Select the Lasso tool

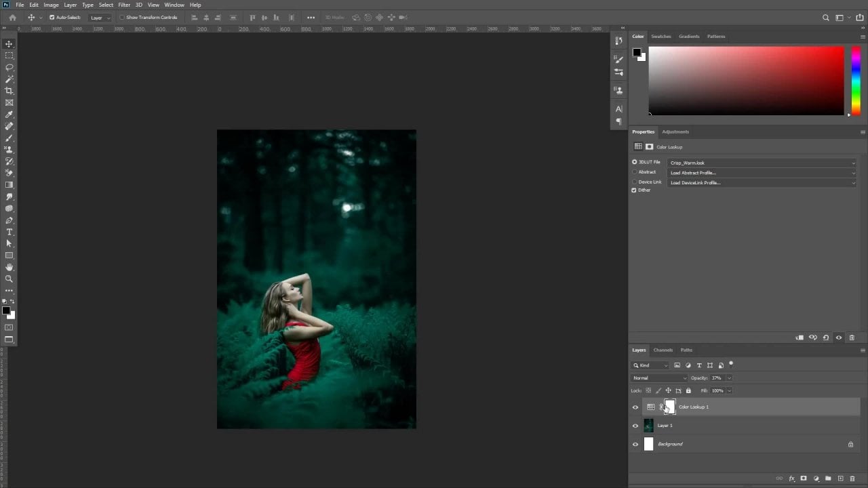click(9, 67)
